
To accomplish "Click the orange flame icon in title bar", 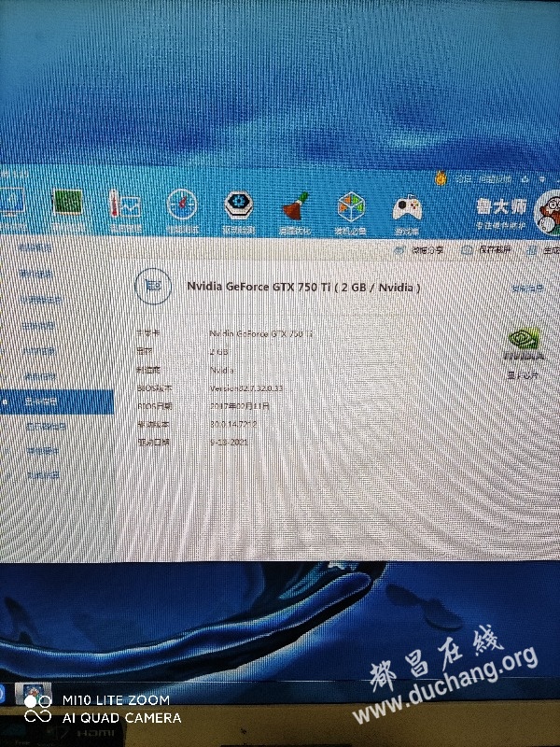I will point(441,177).
